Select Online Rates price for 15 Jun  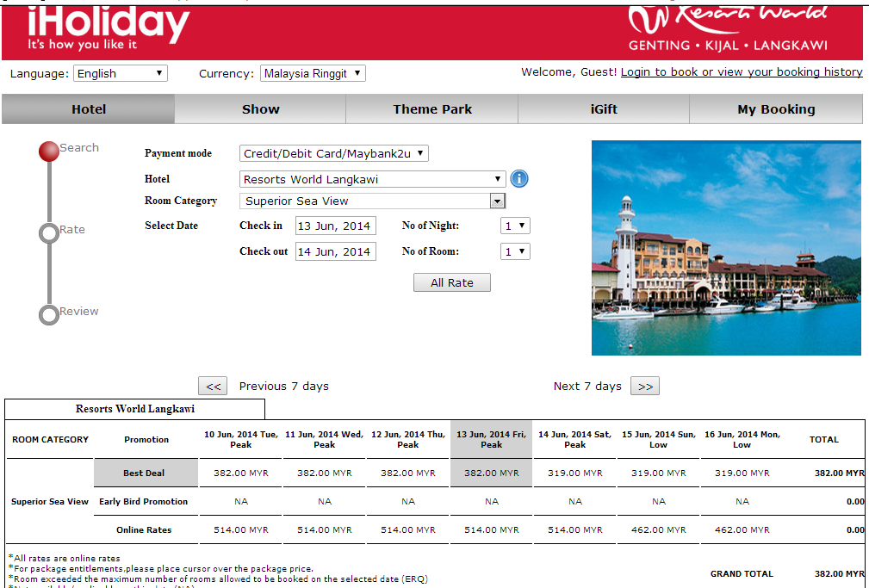[x=658, y=529]
